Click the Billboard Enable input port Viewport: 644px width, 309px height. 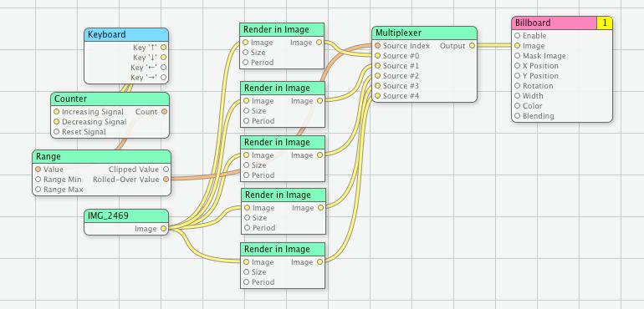click(x=517, y=36)
